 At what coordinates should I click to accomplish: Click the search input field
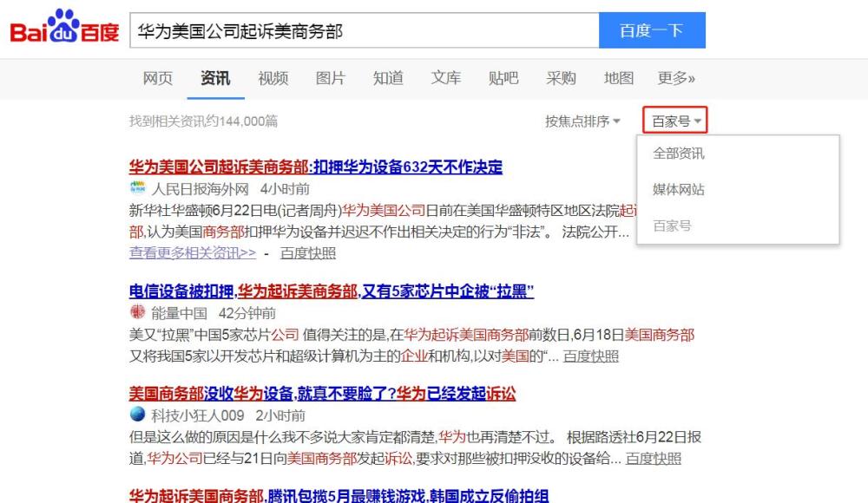point(365,30)
